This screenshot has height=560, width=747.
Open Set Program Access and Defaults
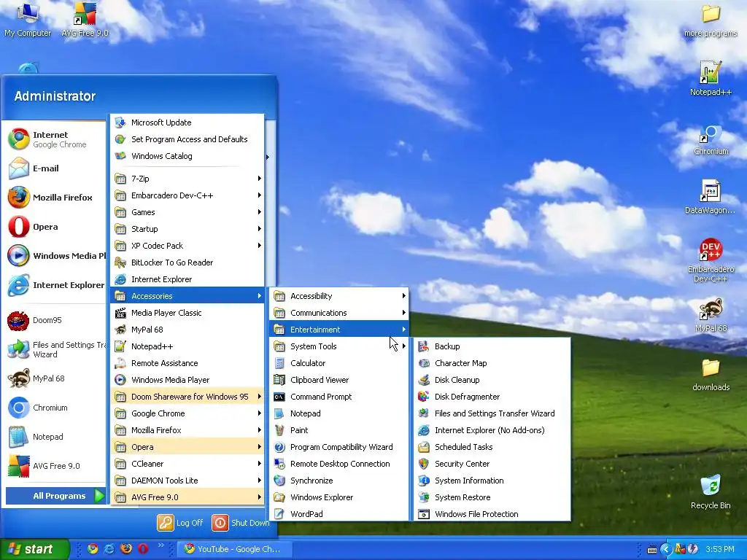point(187,139)
